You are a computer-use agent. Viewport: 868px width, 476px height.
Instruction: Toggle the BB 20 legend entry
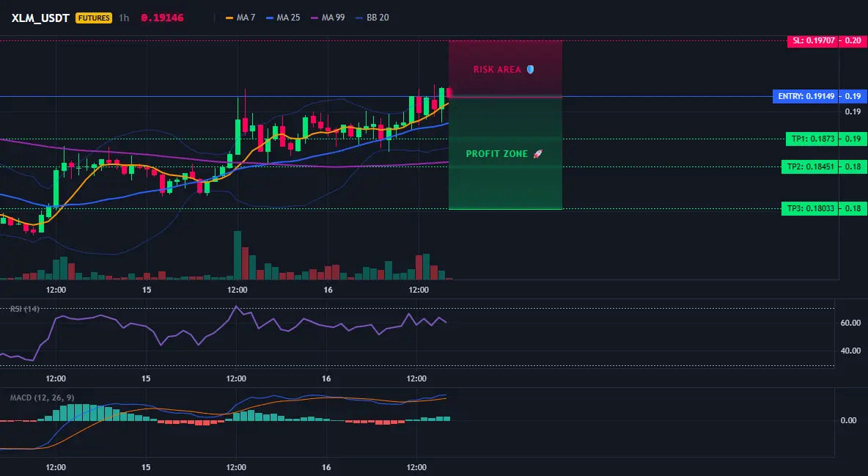click(372, 18)
